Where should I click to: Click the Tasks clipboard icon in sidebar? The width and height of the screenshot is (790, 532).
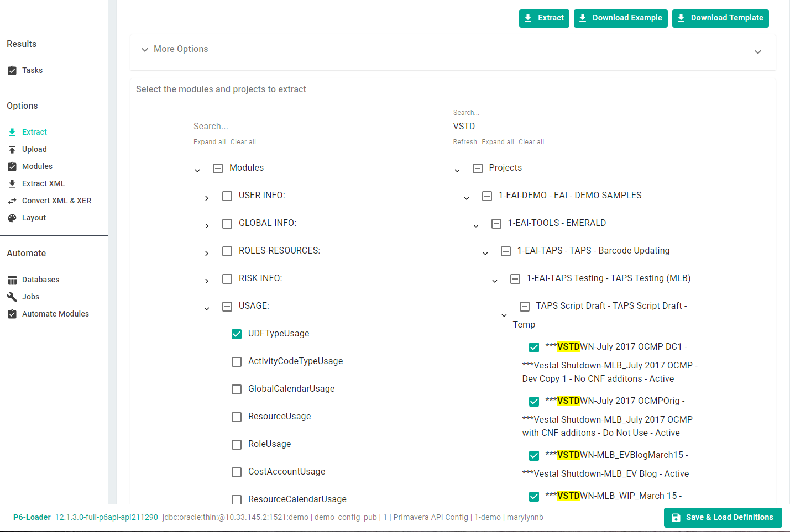(x=12, y=71)
